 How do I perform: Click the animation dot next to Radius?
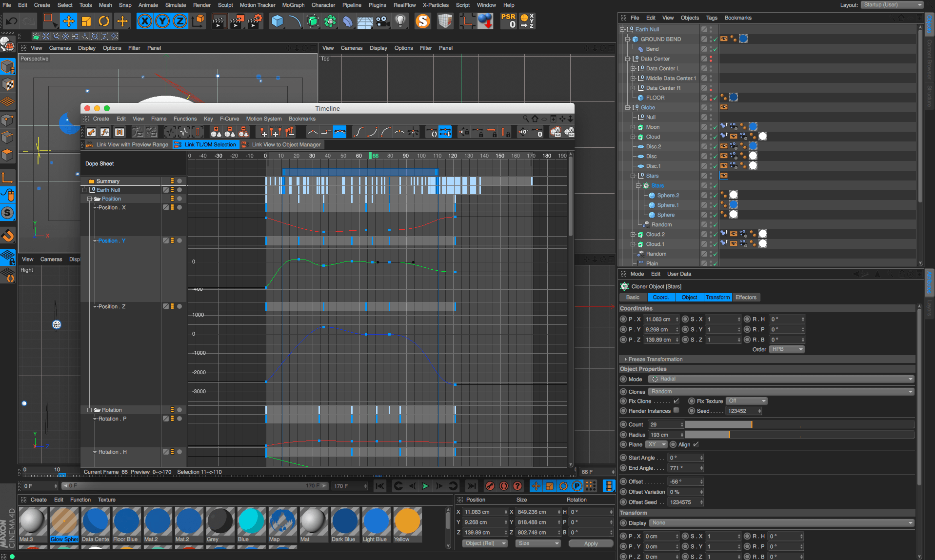click(x=623, y=435)
